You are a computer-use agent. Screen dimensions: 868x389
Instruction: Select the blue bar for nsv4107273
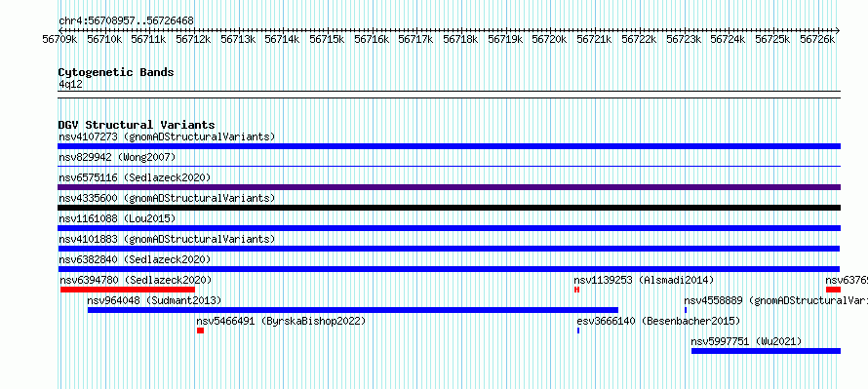pyautogui.click(x=449, y=146)
